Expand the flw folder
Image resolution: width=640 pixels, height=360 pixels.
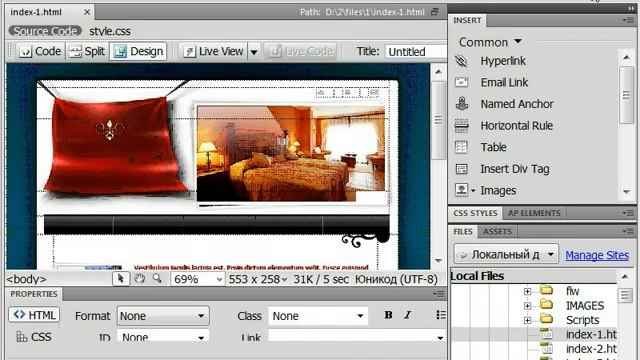point(527,291)
